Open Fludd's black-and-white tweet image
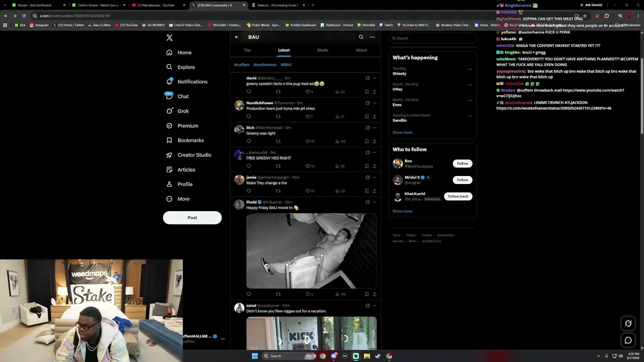This screenshot has height=362, width=644. [x=311, y=251]
